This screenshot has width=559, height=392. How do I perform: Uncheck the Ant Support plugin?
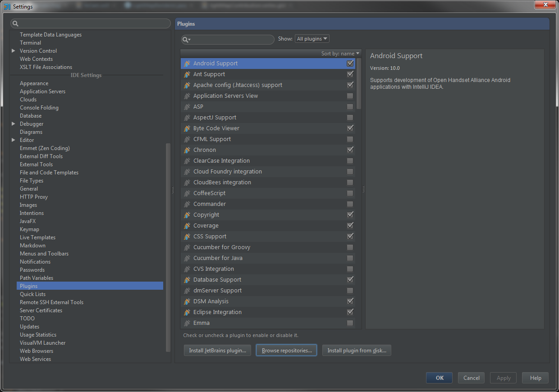click(x=350, y=74)
